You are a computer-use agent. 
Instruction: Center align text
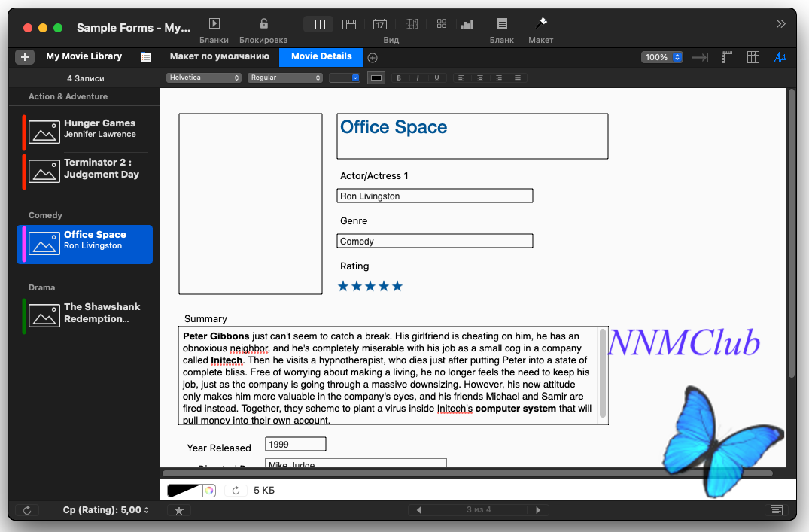pos(480,78)
